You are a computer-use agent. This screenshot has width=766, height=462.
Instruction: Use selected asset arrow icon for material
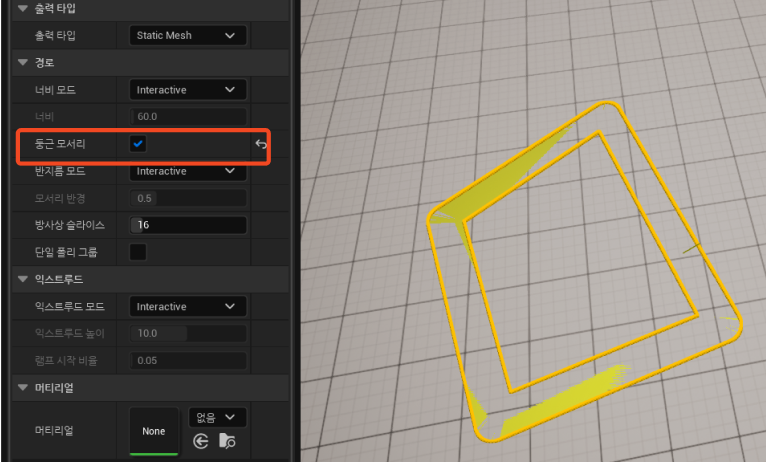click(x=201, y=441)
